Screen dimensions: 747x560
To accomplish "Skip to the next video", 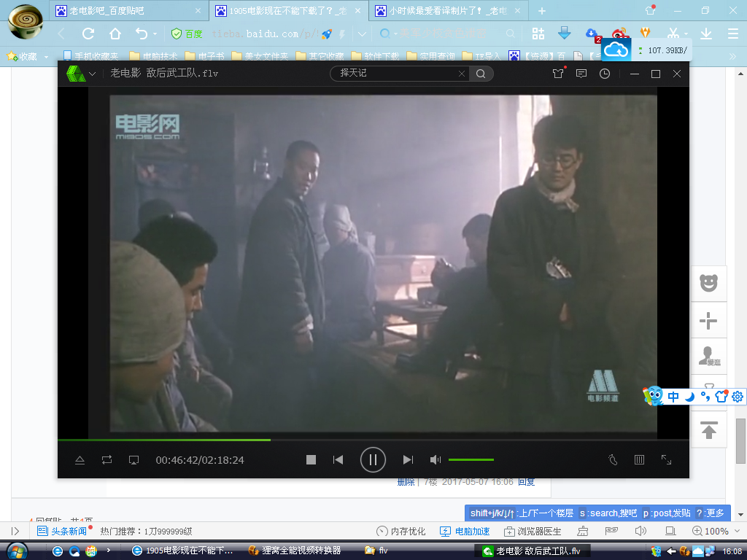I will coord(408,459).
